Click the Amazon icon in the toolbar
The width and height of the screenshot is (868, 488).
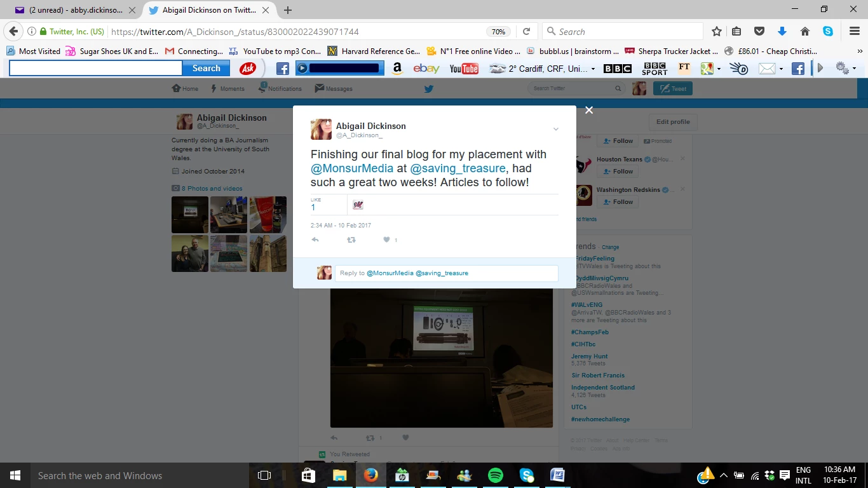(397, 69)
